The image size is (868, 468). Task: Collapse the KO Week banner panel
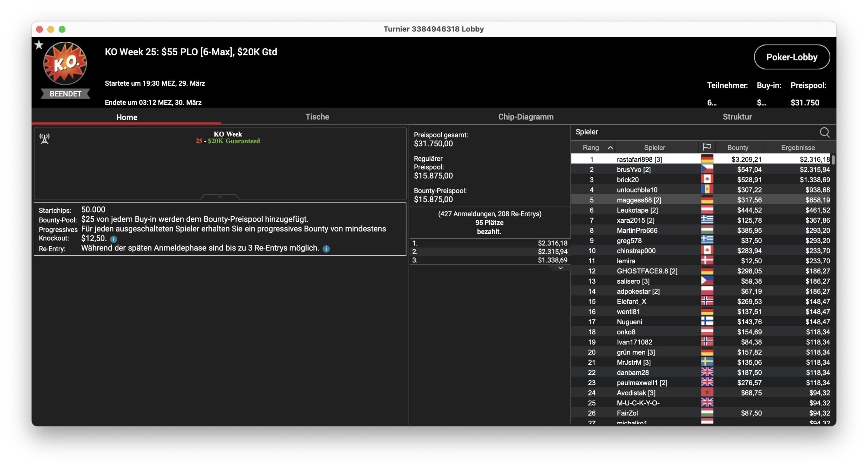pos(220,197)
